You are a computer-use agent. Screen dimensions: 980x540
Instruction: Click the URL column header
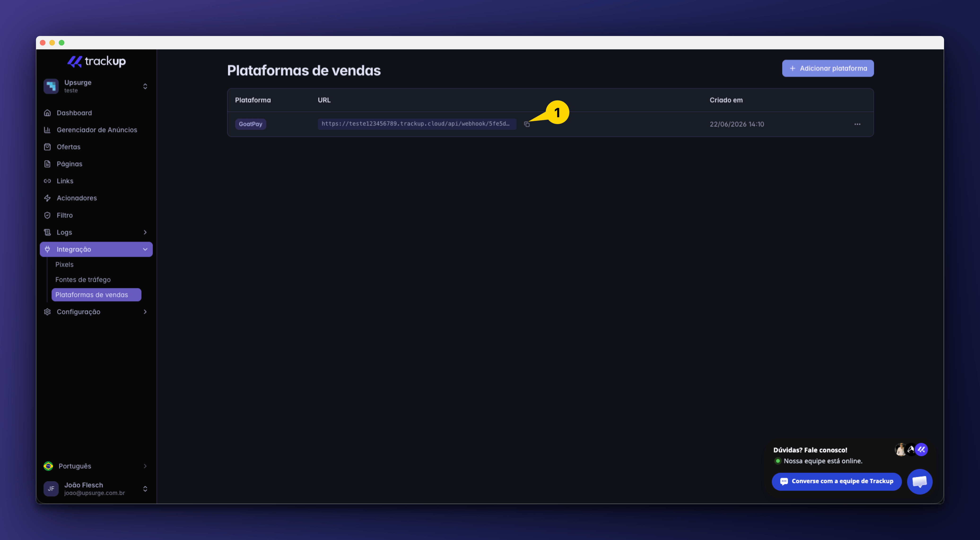(x=324, y=100)
